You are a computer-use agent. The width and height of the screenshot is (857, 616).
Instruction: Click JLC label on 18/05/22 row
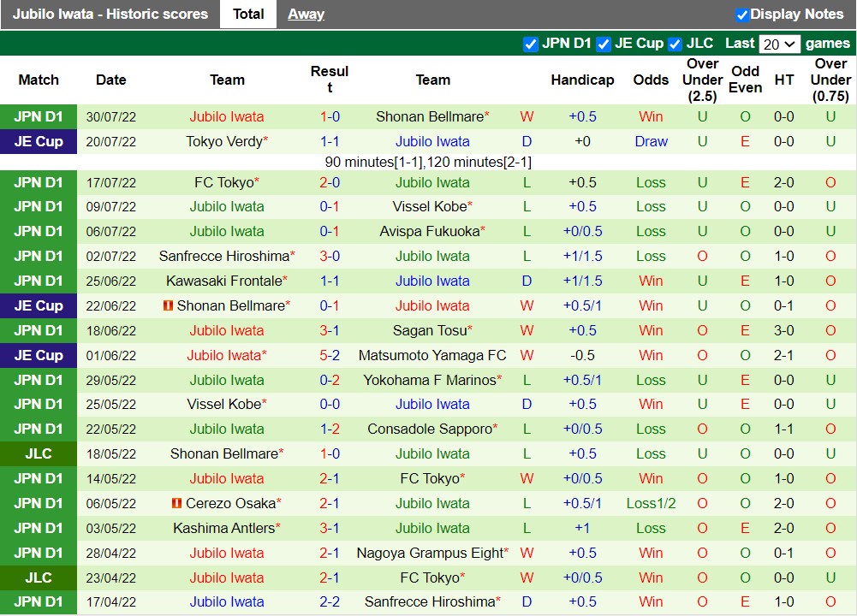tap(39, 453)
